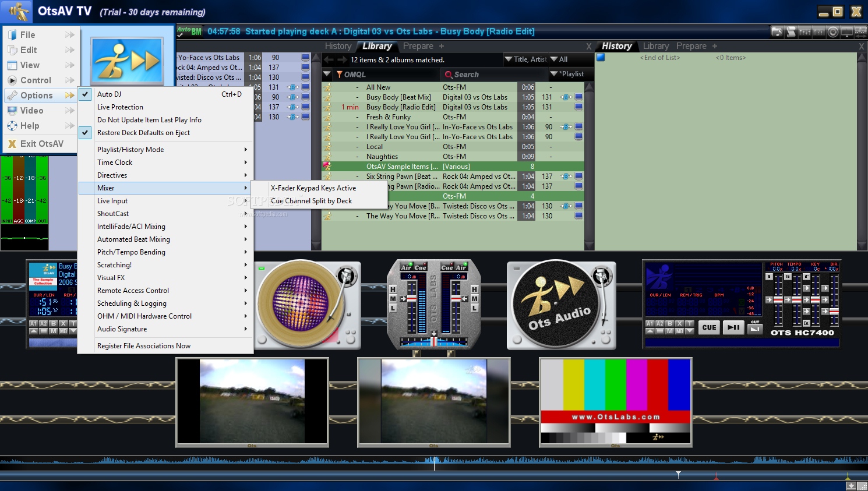The image size is (868, 491).
Task: Click the X button on deck B panel
Action: click(680, 323)
